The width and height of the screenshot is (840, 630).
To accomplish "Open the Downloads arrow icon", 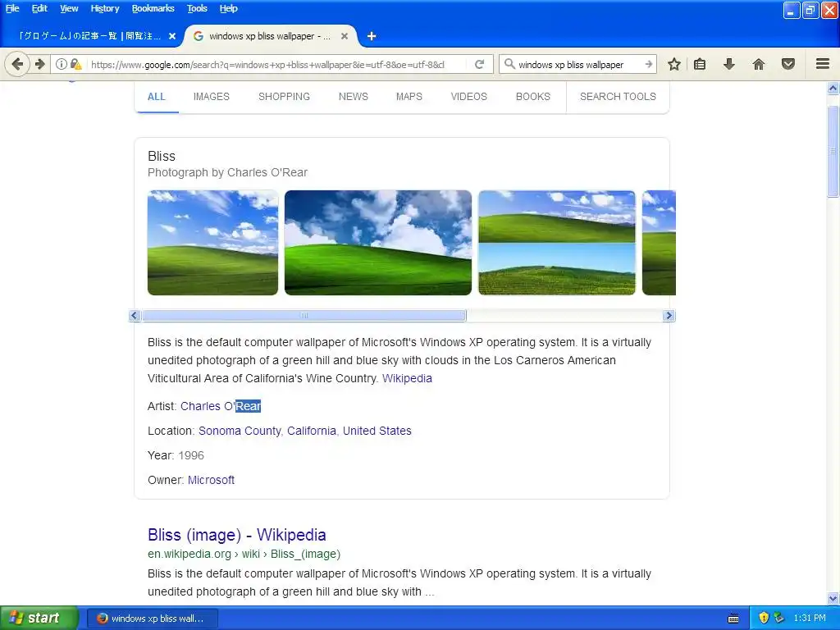I will pyautogui.click(x=728, y=64).
